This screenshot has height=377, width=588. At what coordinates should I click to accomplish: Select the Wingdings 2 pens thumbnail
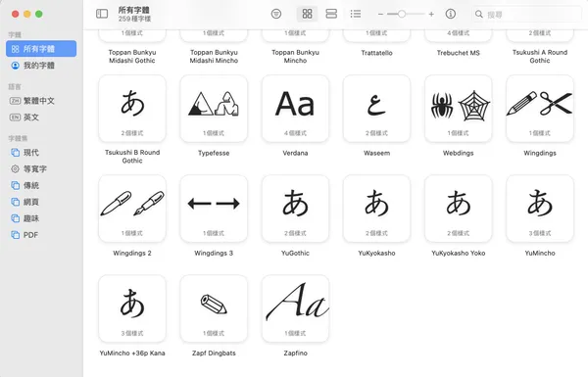132,209
